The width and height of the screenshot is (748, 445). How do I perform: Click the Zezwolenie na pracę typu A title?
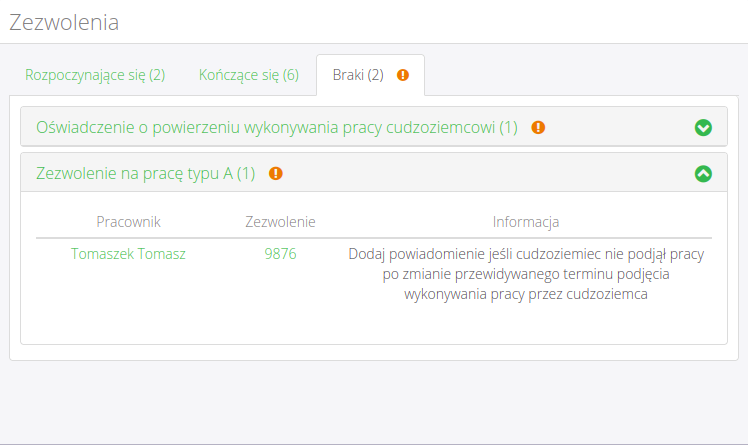click(146, 174)
